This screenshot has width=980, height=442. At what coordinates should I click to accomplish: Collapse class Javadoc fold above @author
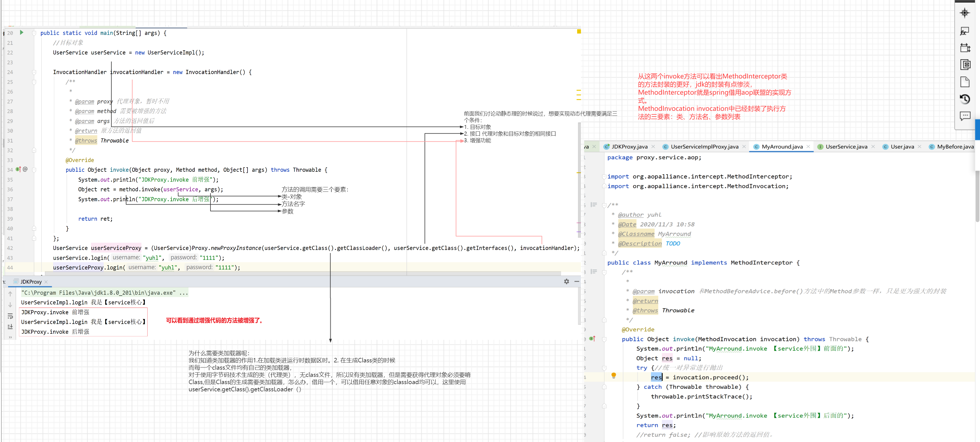604,205
